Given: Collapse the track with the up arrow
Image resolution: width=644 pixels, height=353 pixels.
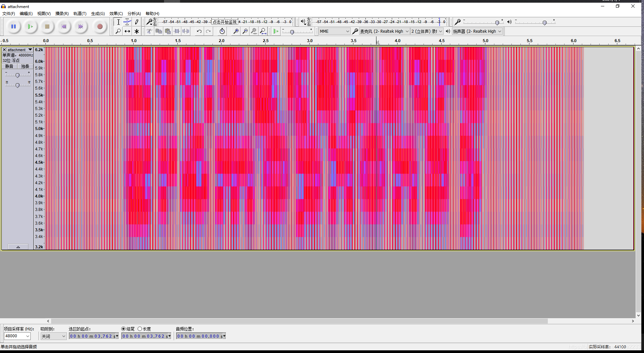Looking at the screenshot, I should click(x=18, y=247).
